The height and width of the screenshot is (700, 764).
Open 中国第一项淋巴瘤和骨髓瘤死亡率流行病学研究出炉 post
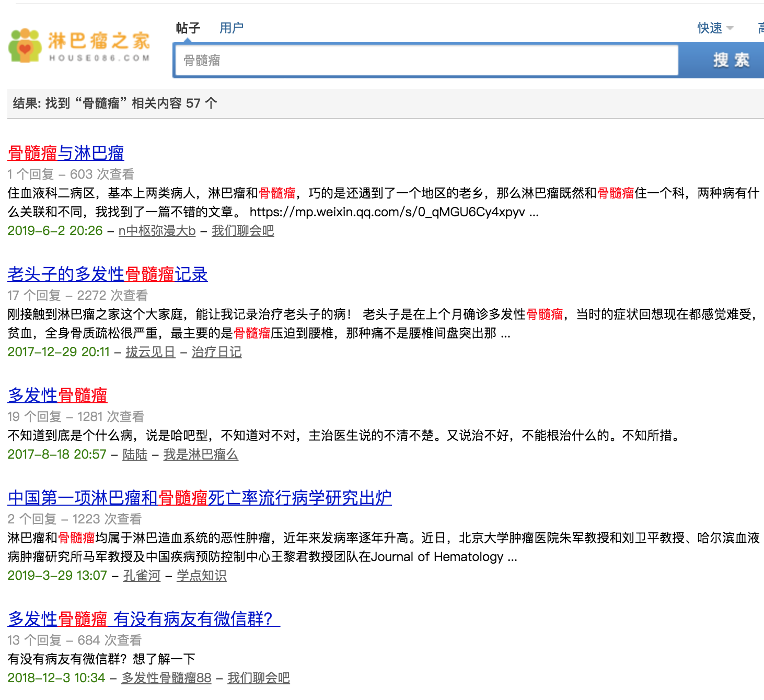tap(200, 498)
